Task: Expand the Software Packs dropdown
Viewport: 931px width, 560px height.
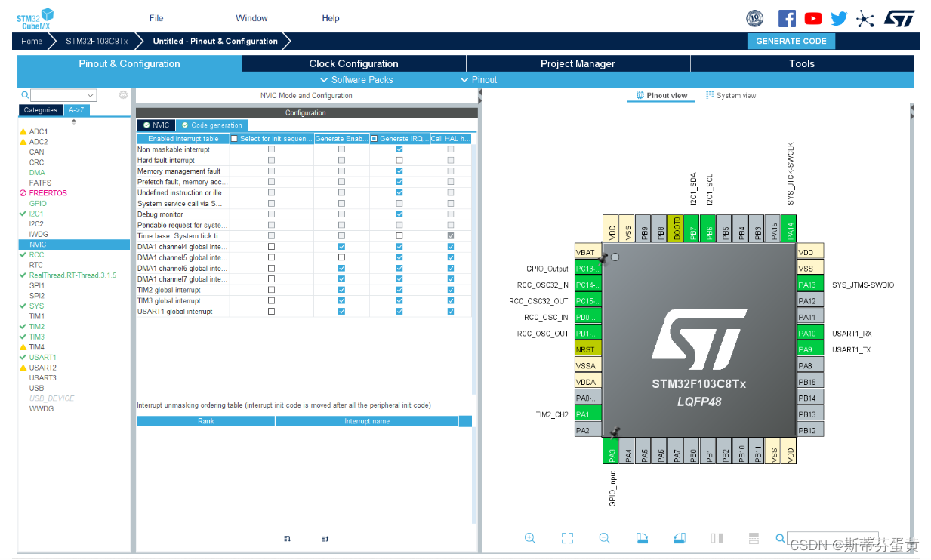Action: pyautogui.click(x=356, y=80)
